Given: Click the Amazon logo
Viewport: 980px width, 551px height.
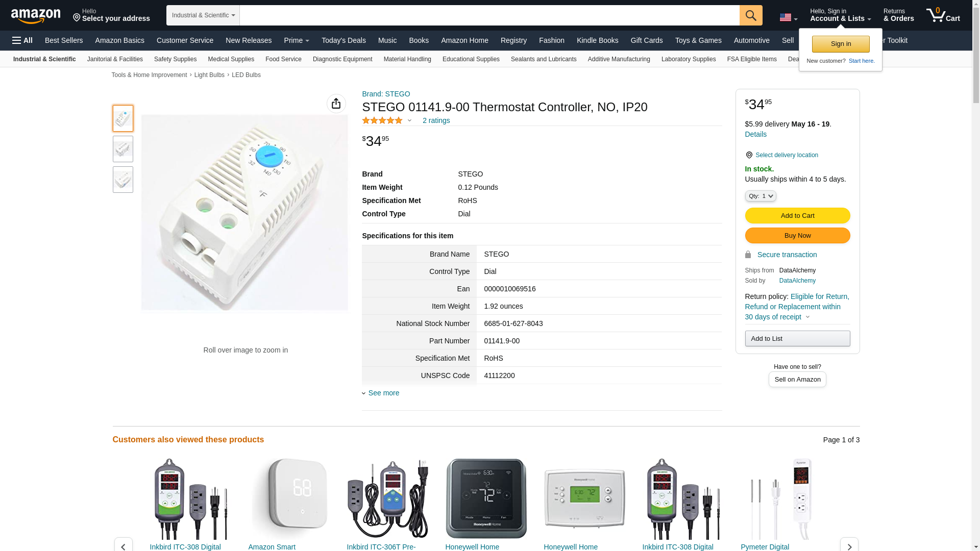Looking at the screenshot, I should [36, 16].
